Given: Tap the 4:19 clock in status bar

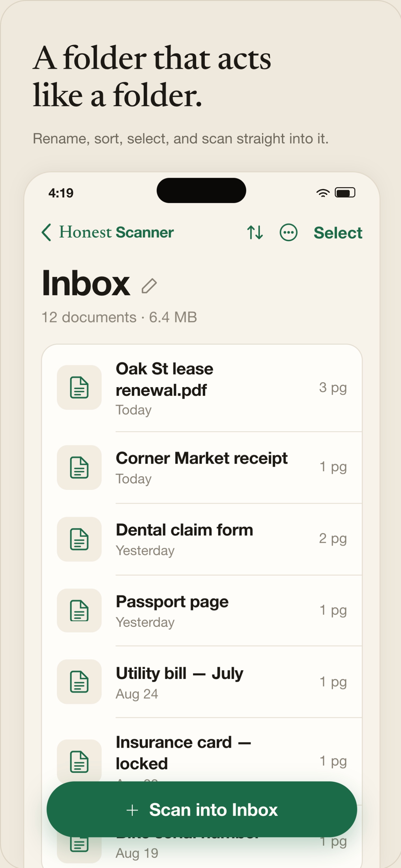Looking at the screenshot, I should tap(61, 193).
